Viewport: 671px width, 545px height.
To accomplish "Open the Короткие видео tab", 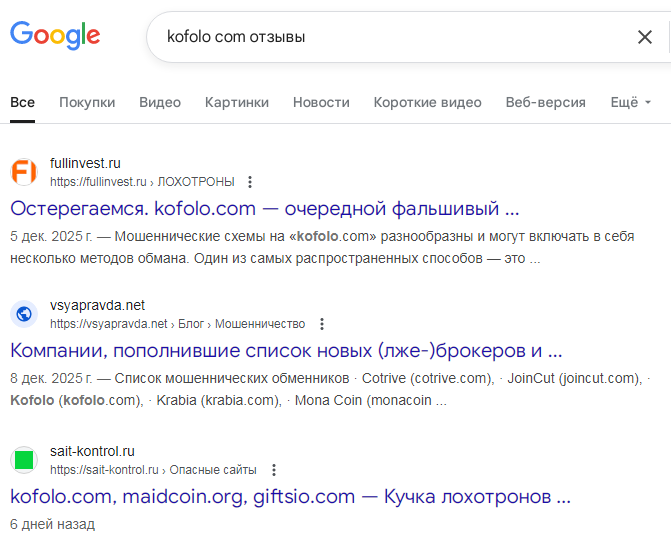I will (427, 102).
